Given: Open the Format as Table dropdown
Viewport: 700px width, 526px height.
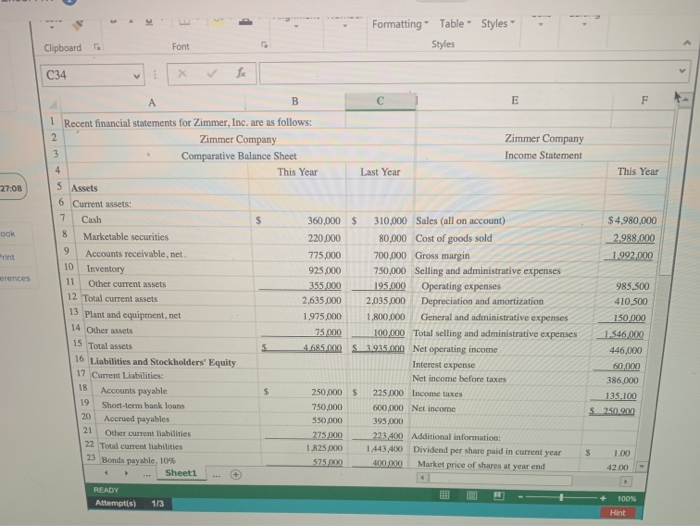Looking at the screenshot, I should tap(455, 24).
